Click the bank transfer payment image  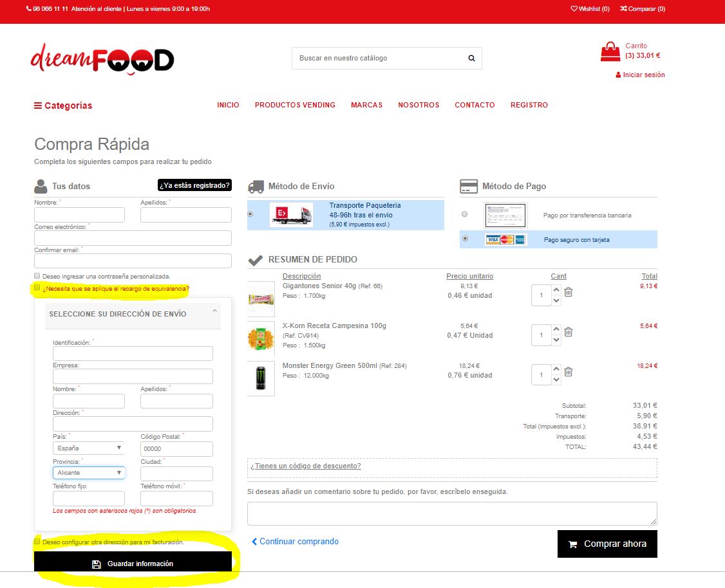[x=505, y=216]
